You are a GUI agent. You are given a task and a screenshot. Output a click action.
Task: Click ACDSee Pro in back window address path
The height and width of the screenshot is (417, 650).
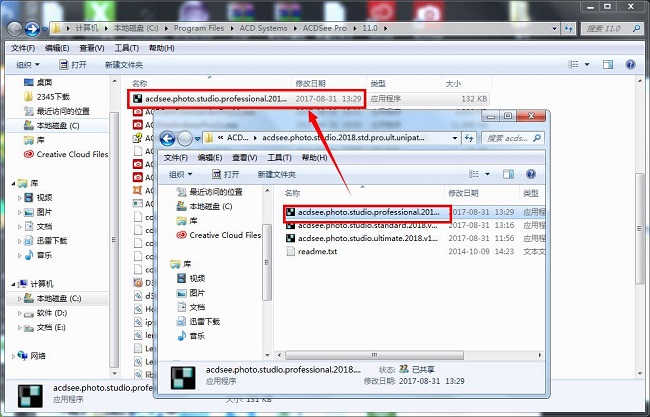coord(325,28)
